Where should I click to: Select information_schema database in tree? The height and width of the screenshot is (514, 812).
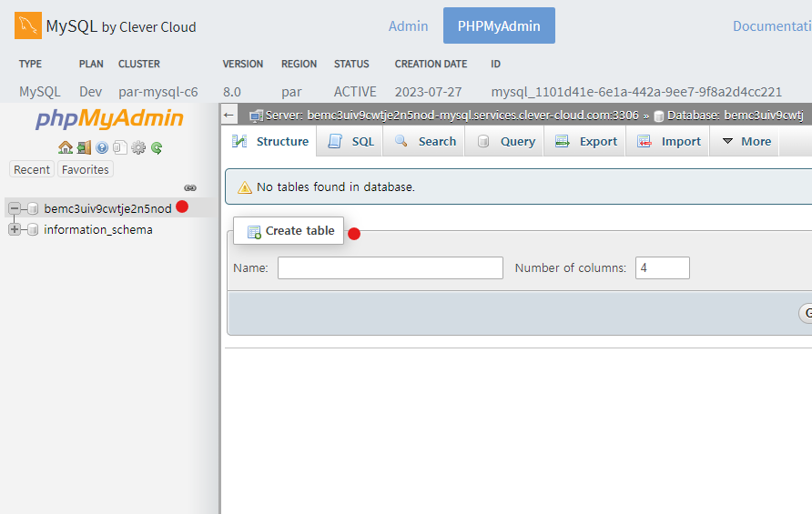pyautogui.click(x=98, y=229)
